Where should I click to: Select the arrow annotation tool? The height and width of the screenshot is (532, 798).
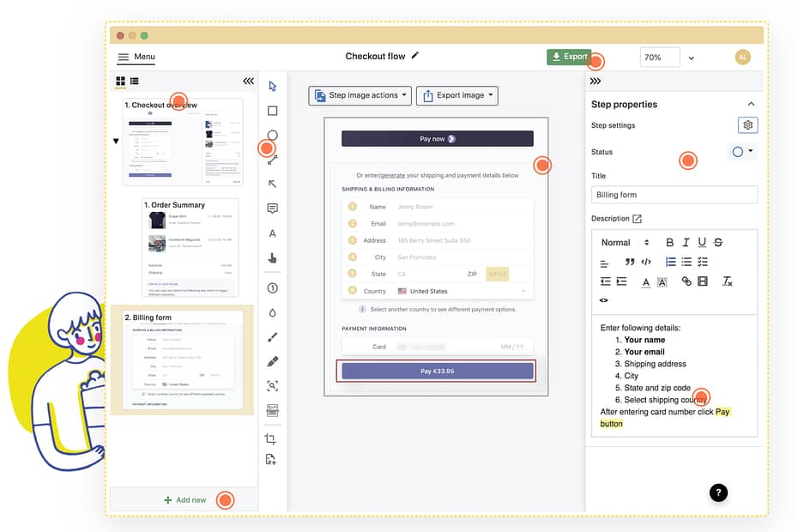point(272,184)
